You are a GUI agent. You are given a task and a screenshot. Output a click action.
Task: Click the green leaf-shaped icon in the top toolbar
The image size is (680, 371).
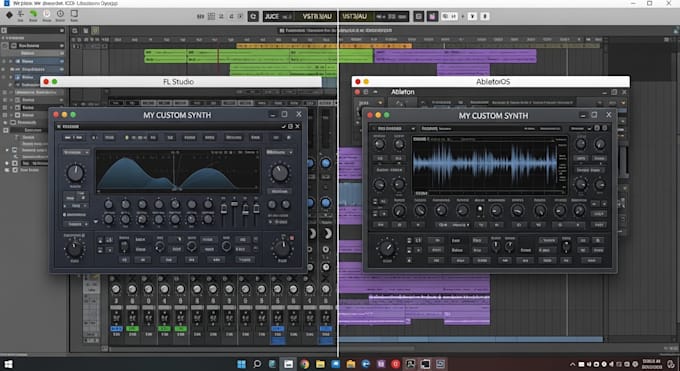[x=33, y=14]
